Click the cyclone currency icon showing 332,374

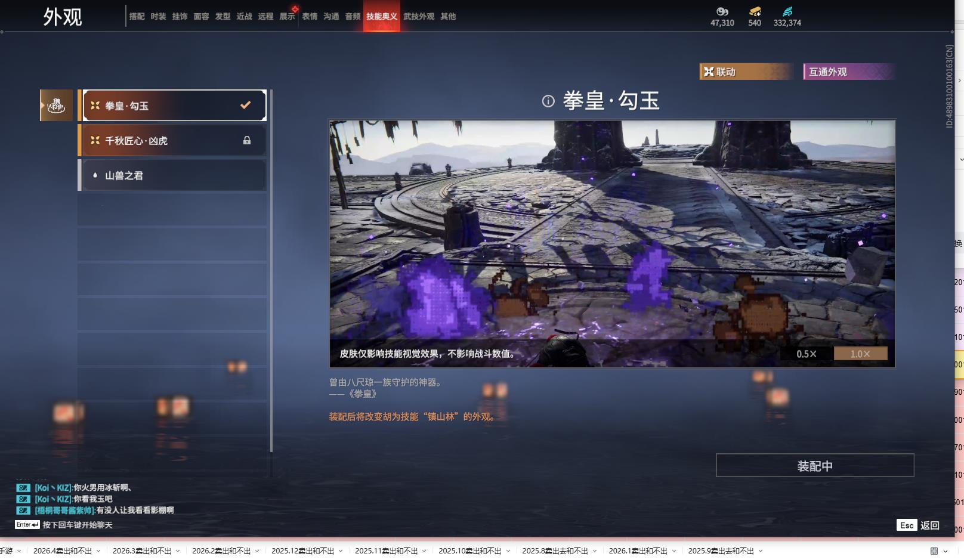pyautogui.click(x=788, y=10)
